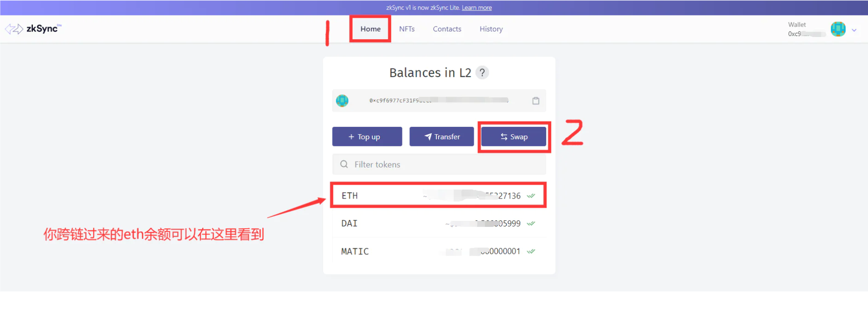Click the search magnifier icon in Filter tokens

[x=344, y=164]
